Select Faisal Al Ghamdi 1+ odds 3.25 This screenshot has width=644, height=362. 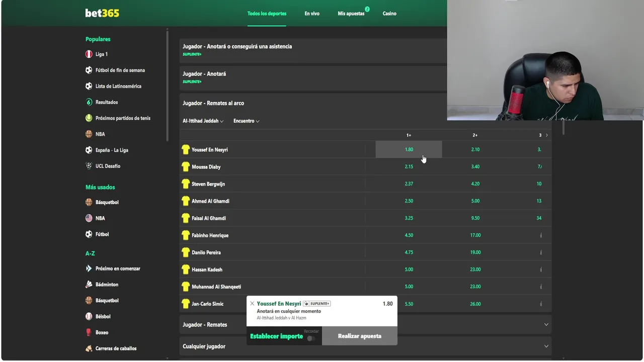coord(409,218)
